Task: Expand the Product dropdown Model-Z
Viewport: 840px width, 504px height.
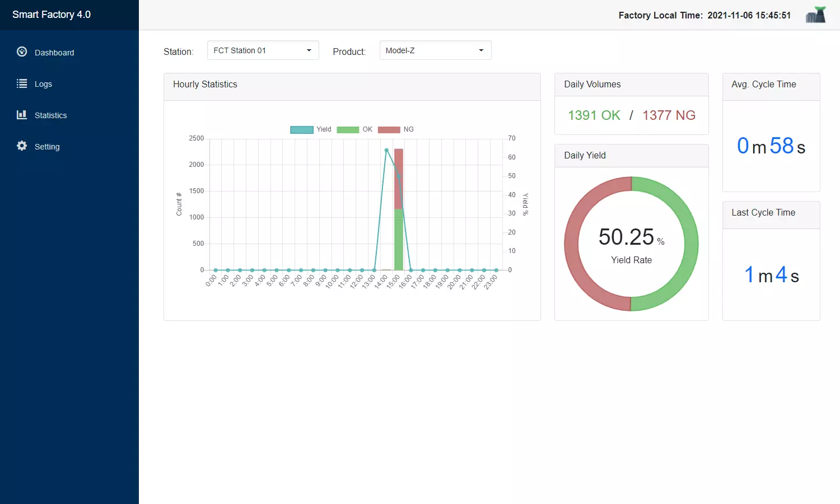Action: 435,50
